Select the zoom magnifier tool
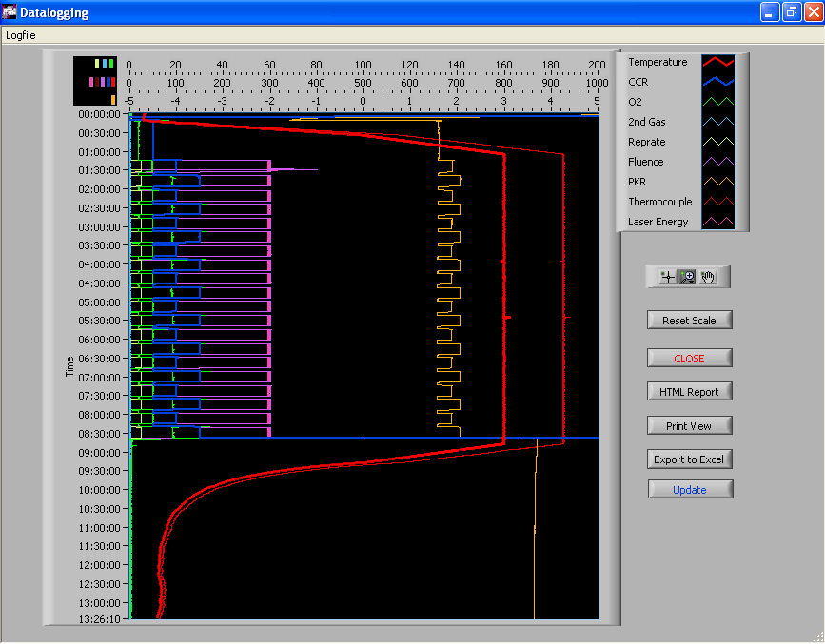Viewport: 825px width, 644px height. coord(687,277)
